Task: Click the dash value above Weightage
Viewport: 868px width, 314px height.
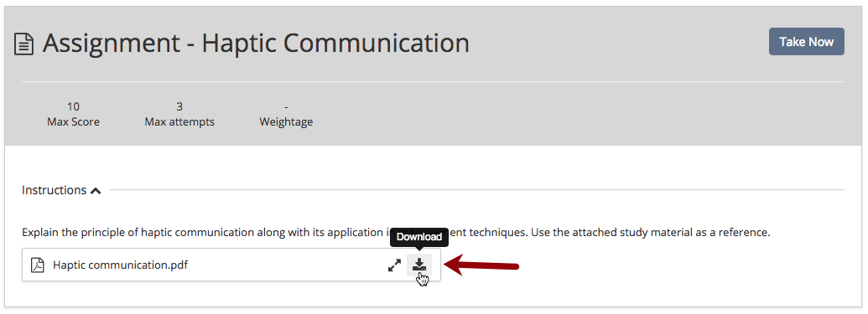Action: pos(286,106)
